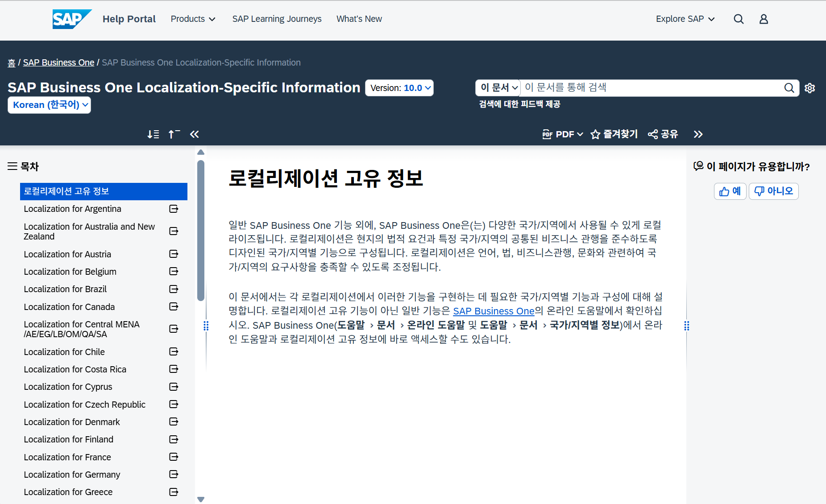Viewport: 826px width, 504px height.
Task: Open the Products menu
Action: pyautogui.click(x=193, y=19)
